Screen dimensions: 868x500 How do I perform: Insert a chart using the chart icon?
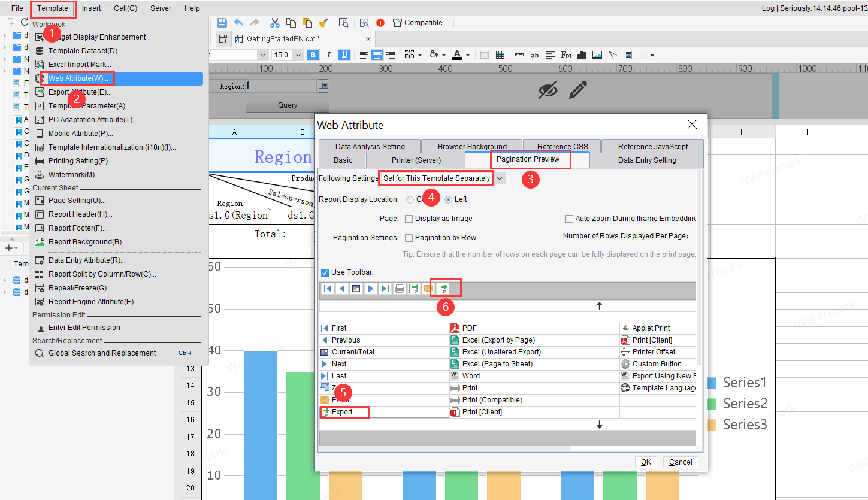pos(581,54)
